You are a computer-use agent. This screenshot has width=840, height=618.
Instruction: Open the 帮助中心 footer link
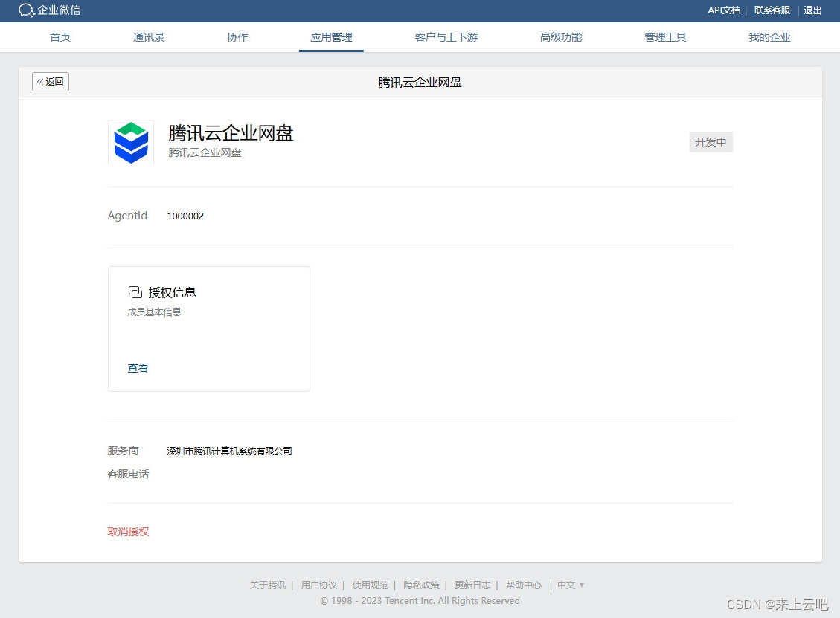523,585
